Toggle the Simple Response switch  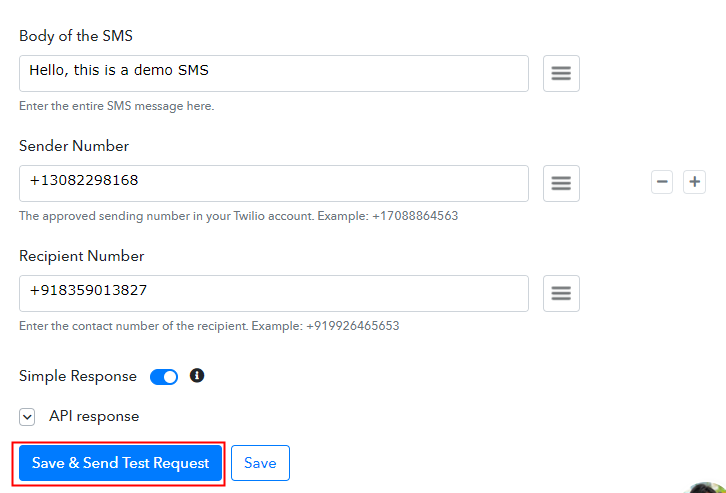164,377
